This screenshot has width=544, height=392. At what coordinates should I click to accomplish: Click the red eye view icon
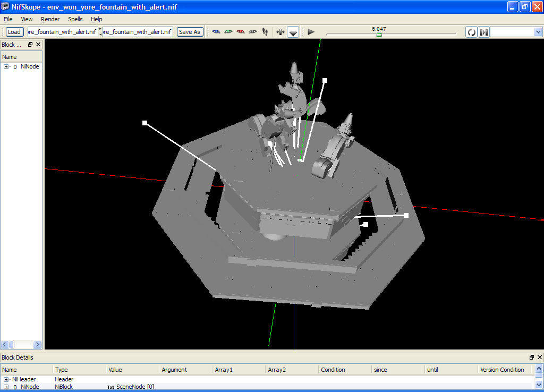pos(241,32)
